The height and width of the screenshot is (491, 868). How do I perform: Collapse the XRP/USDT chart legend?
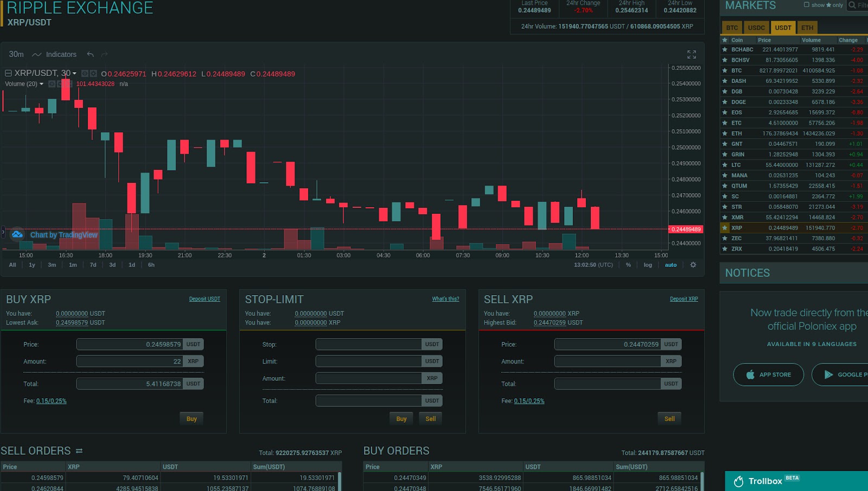(x=8, y=73)
